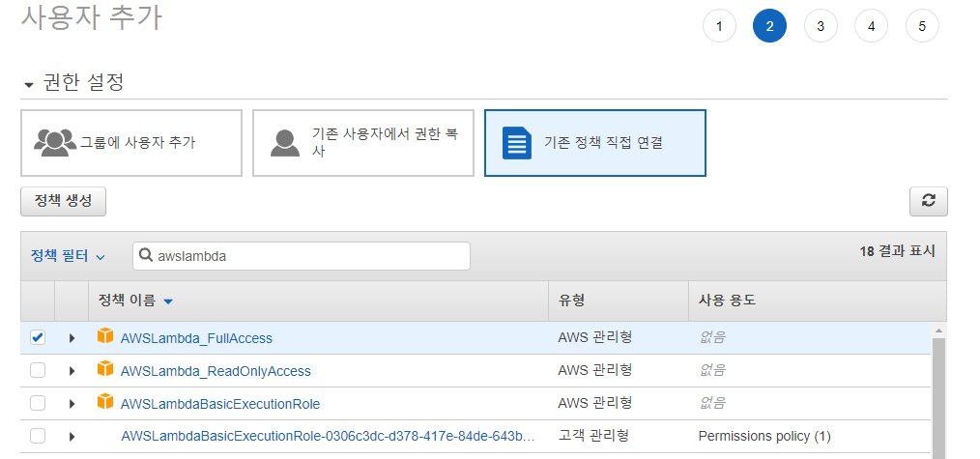Image resolution: width=980 pixels, height=459 pixels.
Task: Collapse the 권한 설정 section
Action: [29, 85]
